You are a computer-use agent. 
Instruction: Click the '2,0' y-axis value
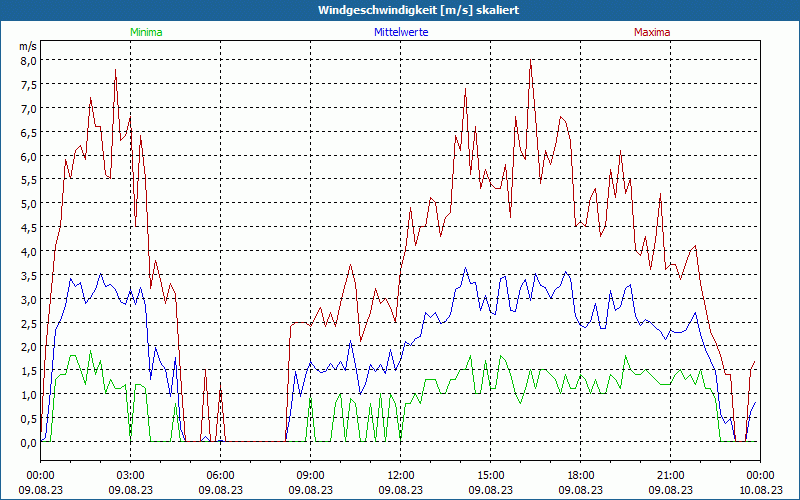pyautogui.click(x=29, y=347)
